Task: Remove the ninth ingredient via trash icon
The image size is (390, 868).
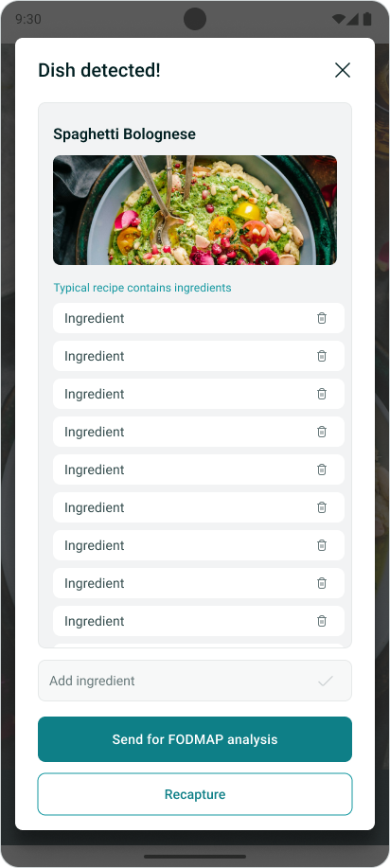Action: pos(321,621)
